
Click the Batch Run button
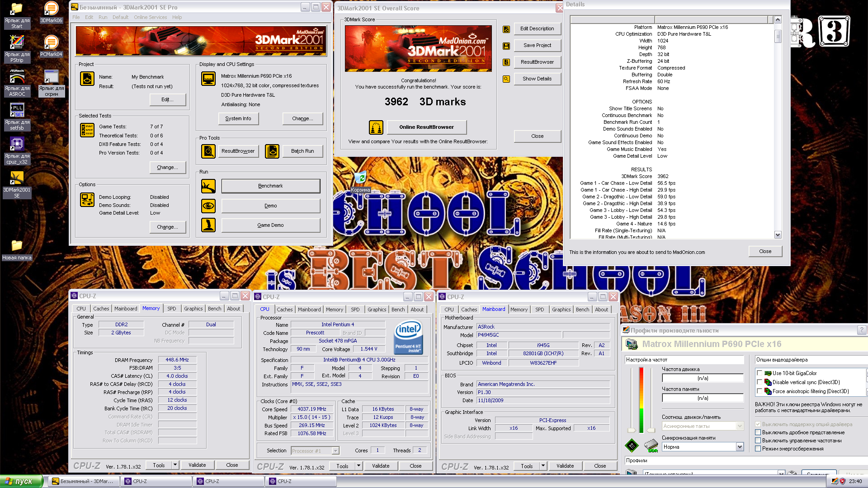coord(302,151)
